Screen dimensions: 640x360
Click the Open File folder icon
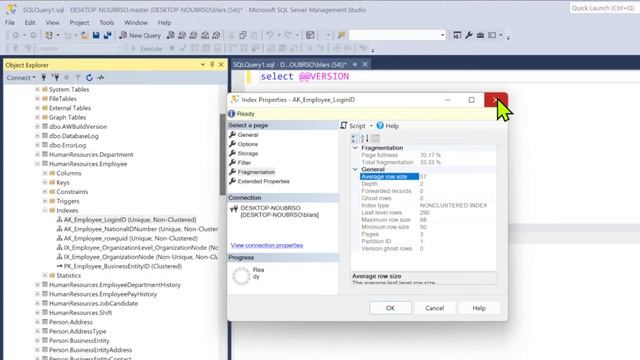tap(84, 36)
